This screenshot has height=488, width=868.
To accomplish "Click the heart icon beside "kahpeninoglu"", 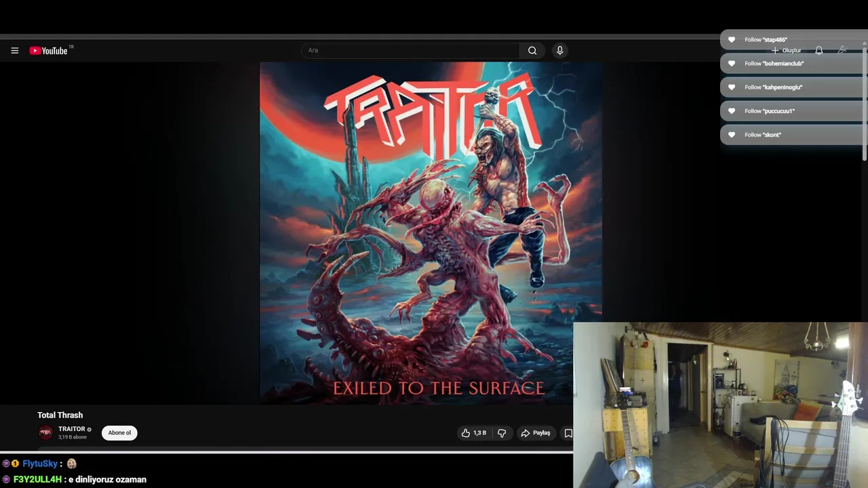I will pos(732,87).
